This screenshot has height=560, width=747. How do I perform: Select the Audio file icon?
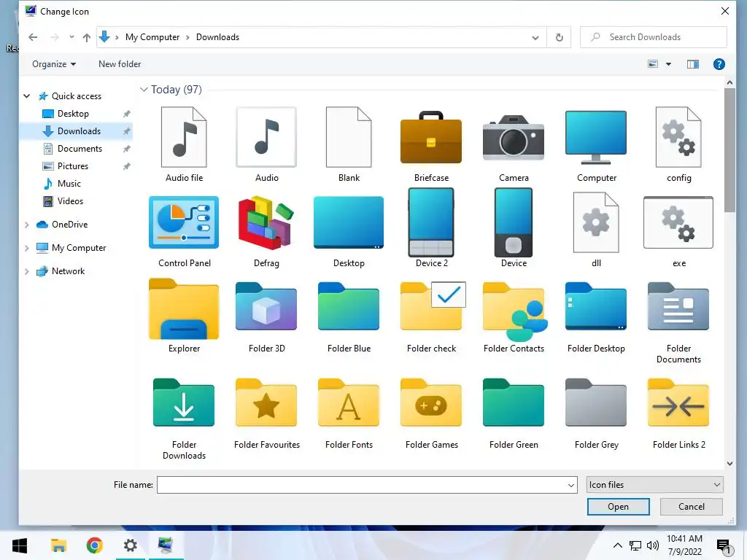click(x=184, y=137)
